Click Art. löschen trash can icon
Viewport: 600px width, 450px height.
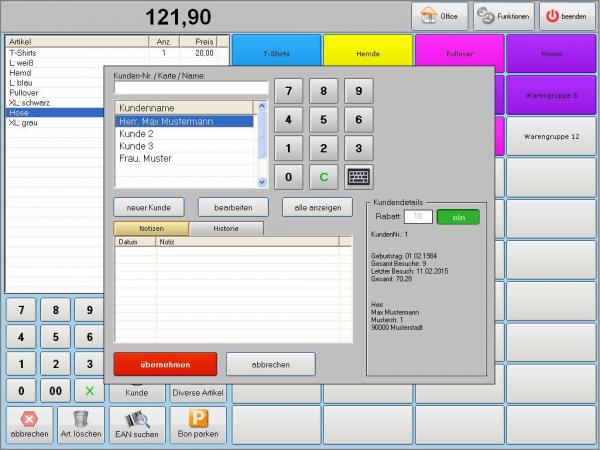(80, 424)
